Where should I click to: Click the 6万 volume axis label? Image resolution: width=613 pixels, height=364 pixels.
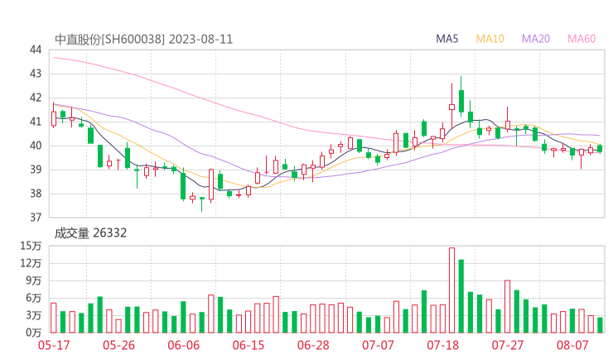tap(34, 298)
